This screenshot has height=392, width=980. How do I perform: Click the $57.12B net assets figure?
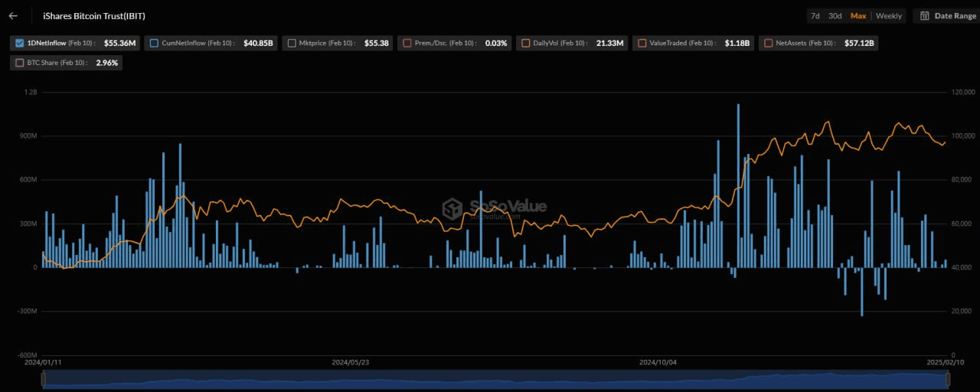click(859, 43)
